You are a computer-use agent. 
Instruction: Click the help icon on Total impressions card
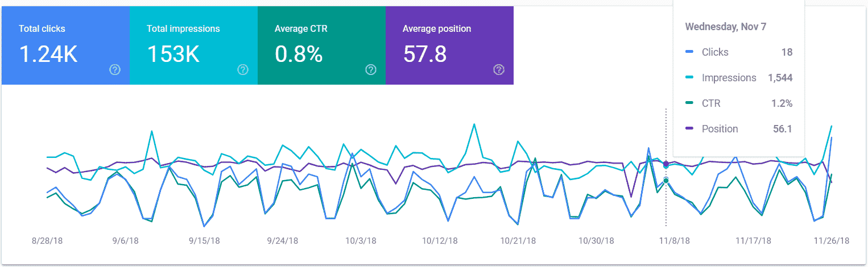coord(243,70)
